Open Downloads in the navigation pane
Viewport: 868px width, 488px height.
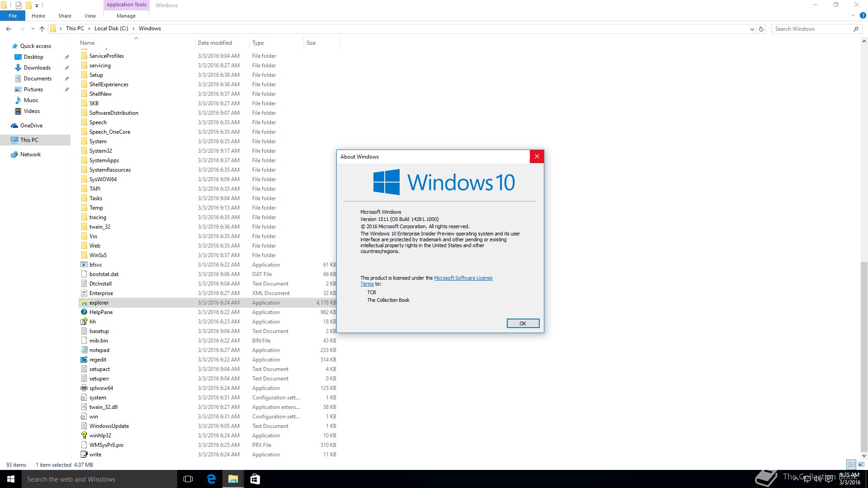(x=37, y=68)
